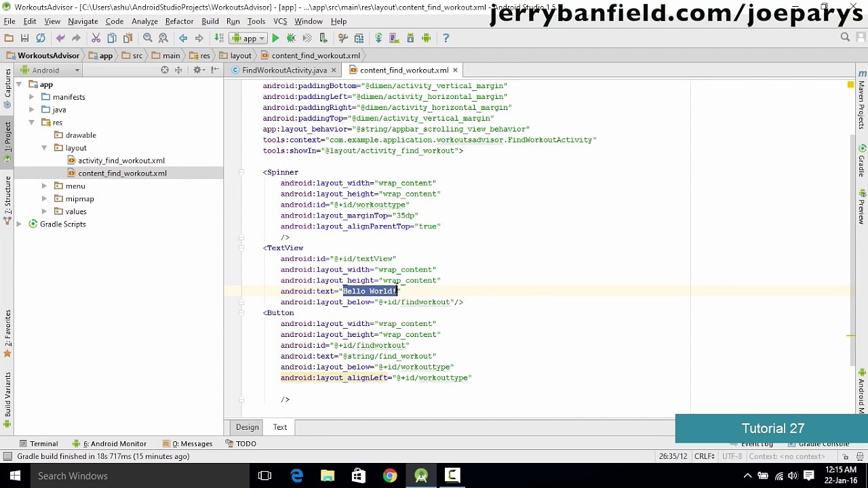The height and width of the screenshot is (488, 868).
Task: Click the Find magnifier icon
Action: [x=147, y=38]
